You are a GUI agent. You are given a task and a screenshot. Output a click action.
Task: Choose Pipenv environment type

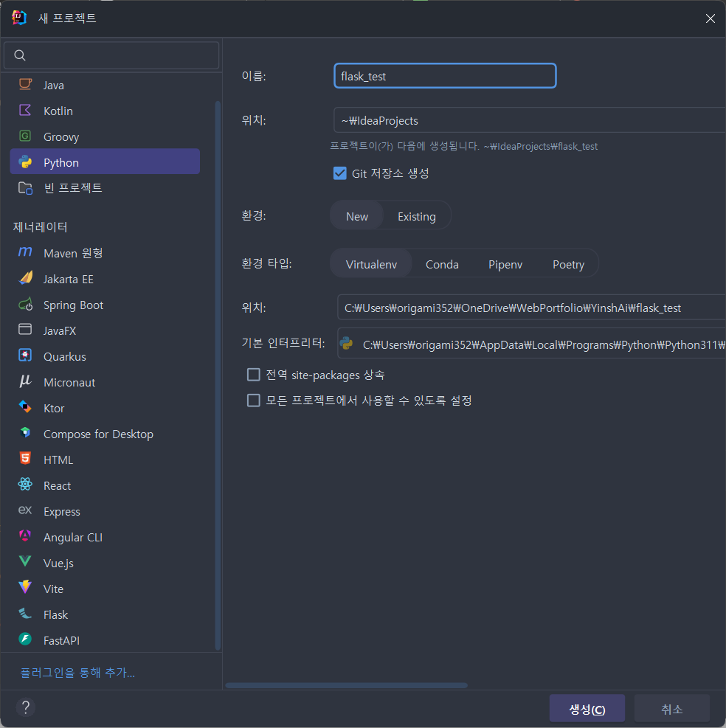click(x=505, y=264)
